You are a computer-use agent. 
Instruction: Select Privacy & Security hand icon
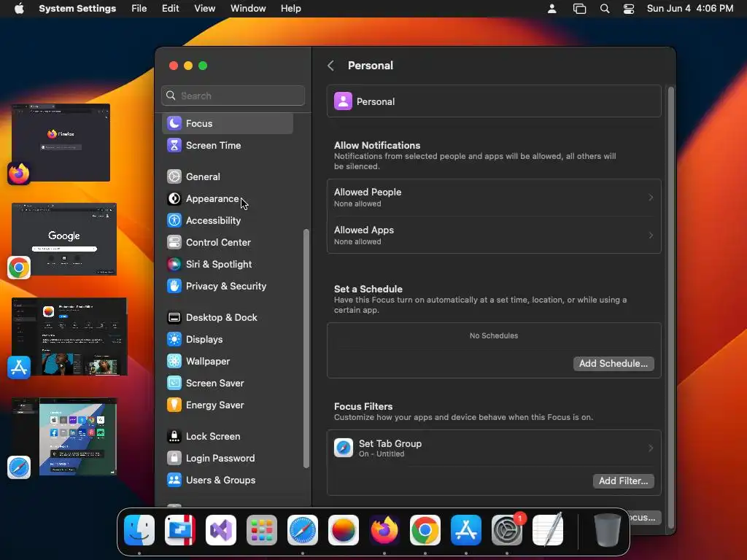(x=174, y=286)
